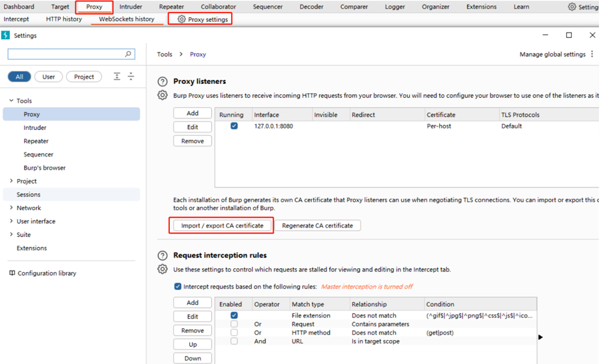Open the WebSockets history sub-tab

(x=127, y=19)
